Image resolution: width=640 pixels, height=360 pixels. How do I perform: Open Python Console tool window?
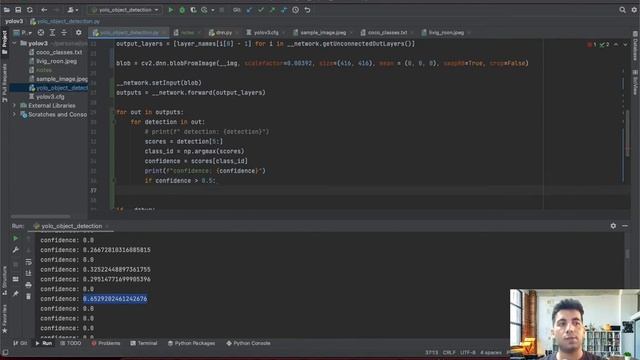[248, 343]
